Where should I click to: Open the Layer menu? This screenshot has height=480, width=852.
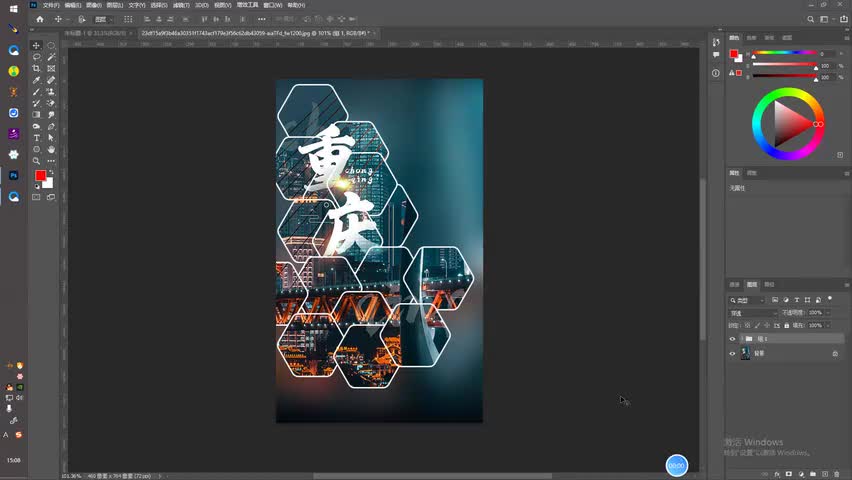(x=115, y=5)
